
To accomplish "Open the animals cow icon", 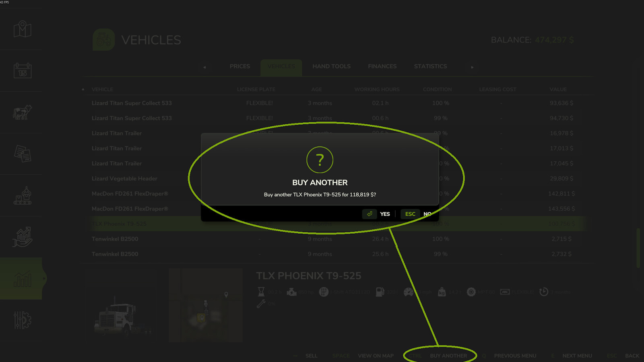I will pyautogui.click(x=23, y=112).
